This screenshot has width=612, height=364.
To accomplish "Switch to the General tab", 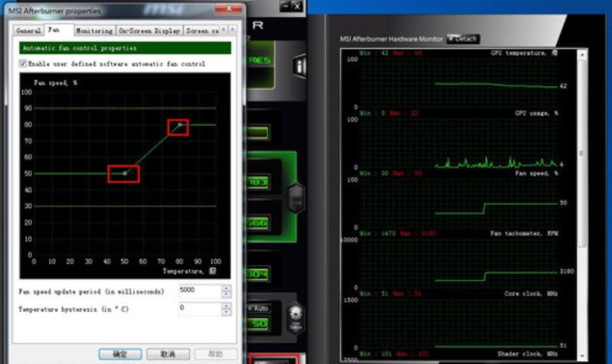I will click(28, 31).
